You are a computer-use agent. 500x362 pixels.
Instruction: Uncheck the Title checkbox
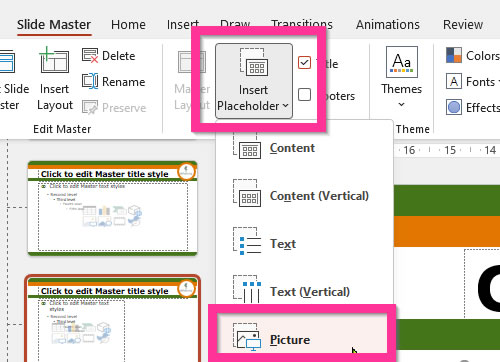click(304, 63)
